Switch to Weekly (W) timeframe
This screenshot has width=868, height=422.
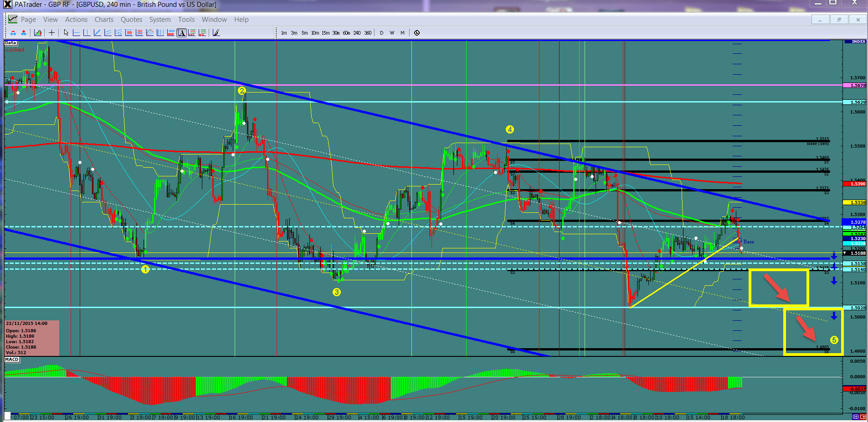(x=392, y=33)
